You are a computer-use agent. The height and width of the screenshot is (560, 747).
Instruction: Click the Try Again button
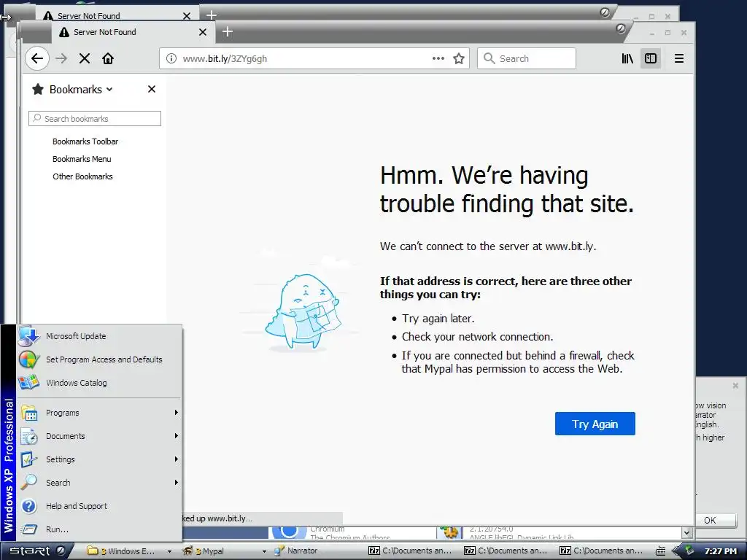pyautogui.click(x=595, y=424)
